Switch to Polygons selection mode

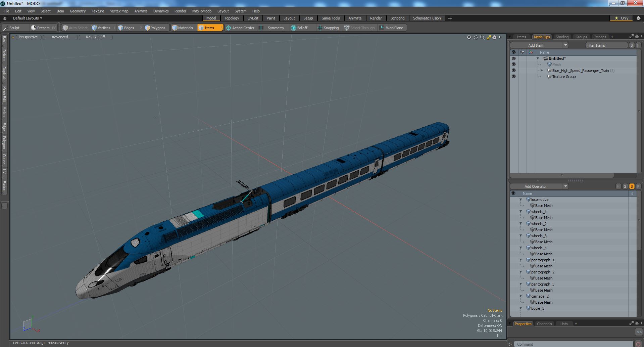pos(157,28)
